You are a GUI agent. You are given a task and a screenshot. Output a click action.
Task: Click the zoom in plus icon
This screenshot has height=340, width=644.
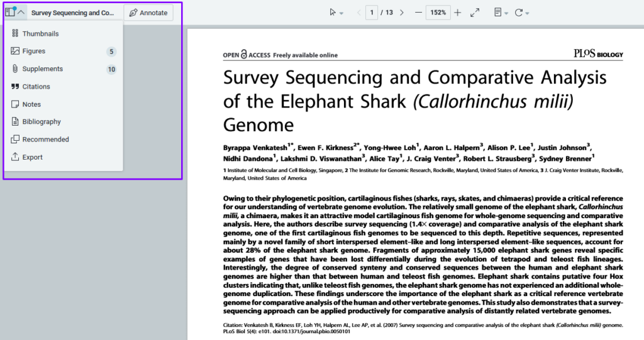pos(457,13)
